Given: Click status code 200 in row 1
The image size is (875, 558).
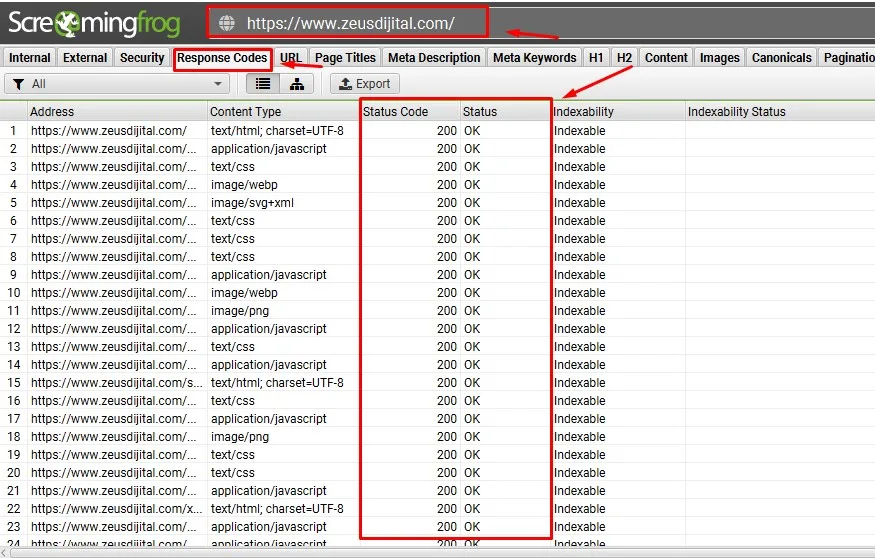Looking at the screenshot, I should 446,131.
